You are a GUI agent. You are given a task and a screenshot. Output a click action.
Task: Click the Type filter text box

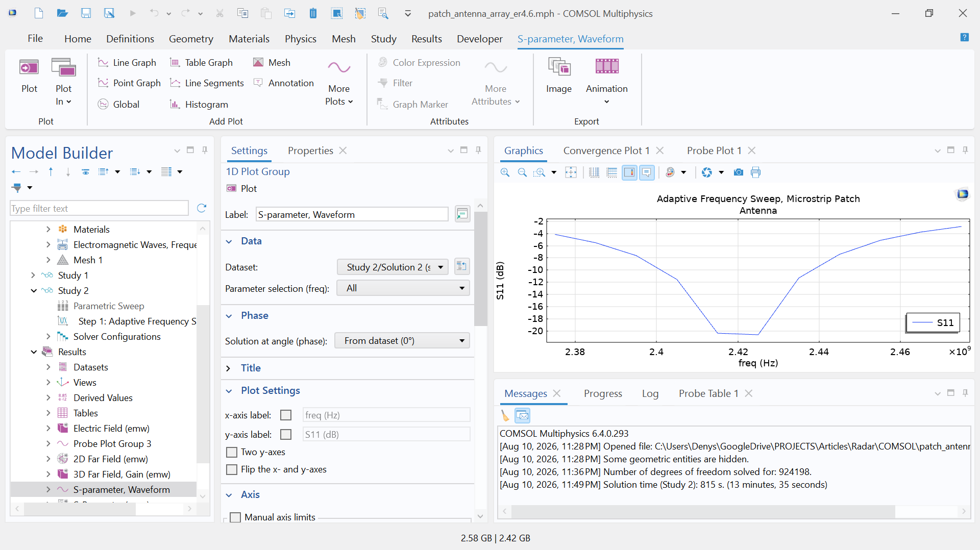(x=100, y=208)
